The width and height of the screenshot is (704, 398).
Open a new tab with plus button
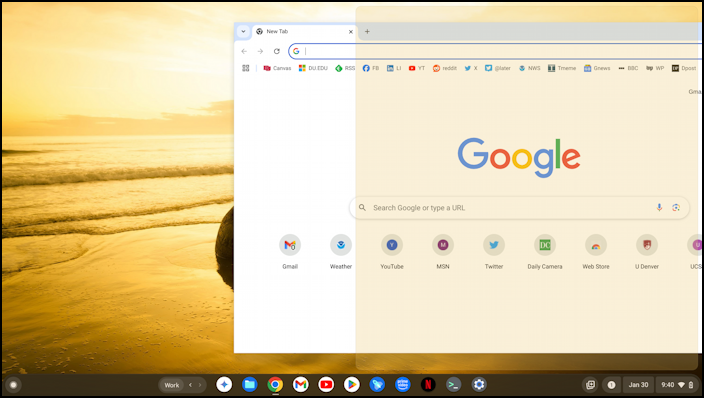coord(367,31)
